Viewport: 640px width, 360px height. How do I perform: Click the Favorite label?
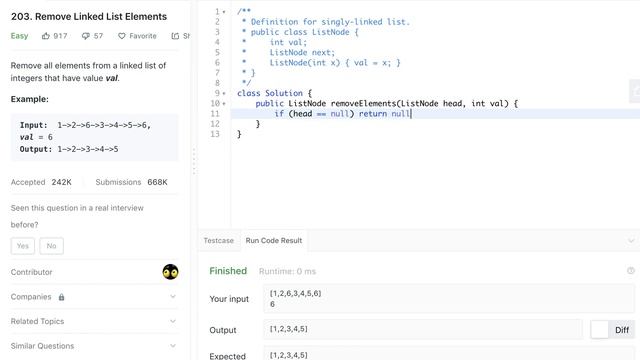pyautogui.click(x=143, y=36)
